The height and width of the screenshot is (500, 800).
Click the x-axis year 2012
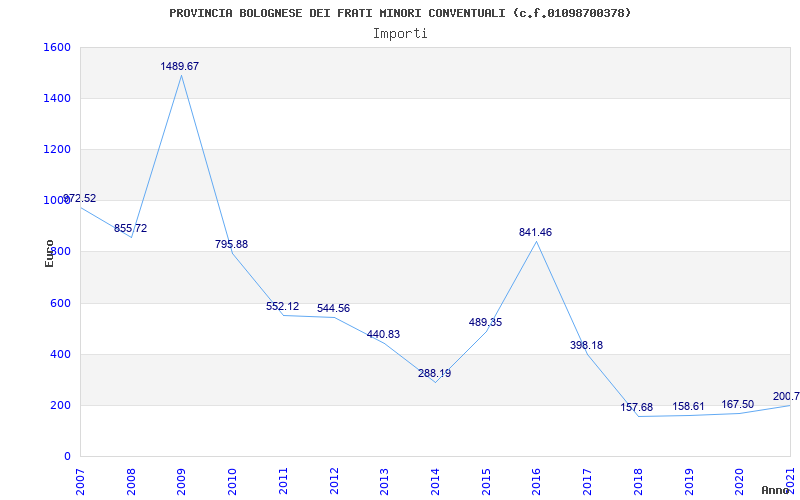point(334,481)
